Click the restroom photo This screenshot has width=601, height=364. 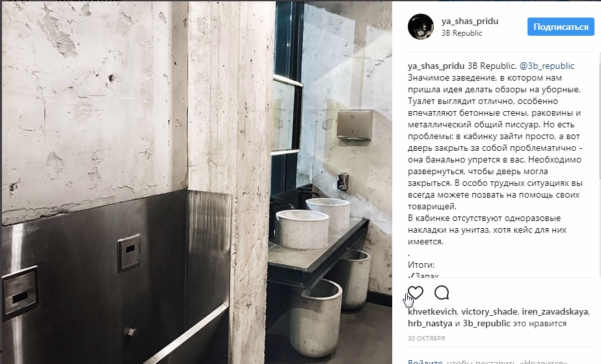(x=196, y=183)
